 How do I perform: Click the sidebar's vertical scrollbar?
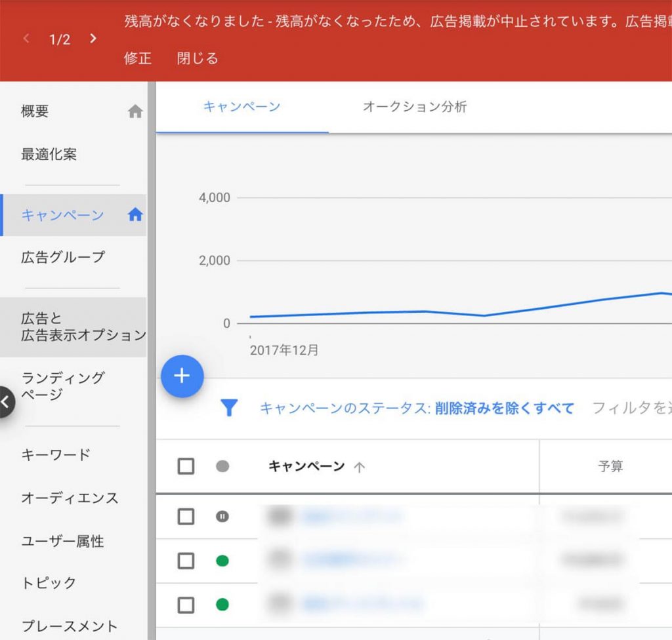[152, 361]
